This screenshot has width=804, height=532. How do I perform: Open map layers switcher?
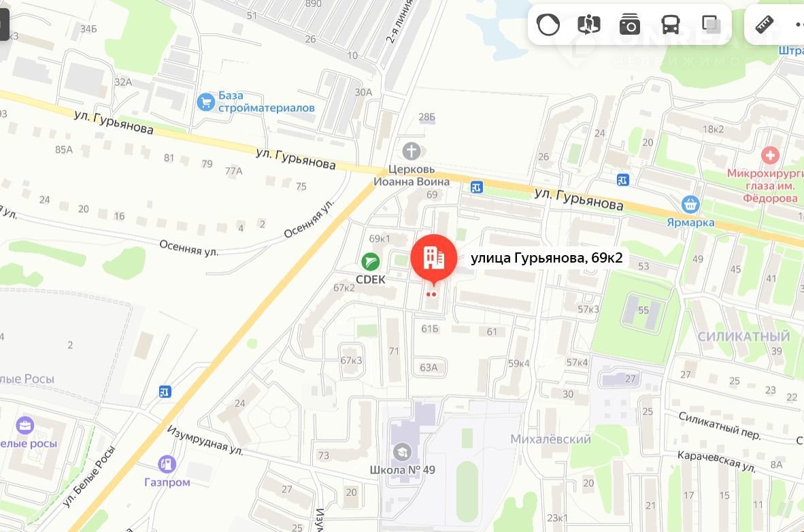pyautogui.click(x=711, y=24)
